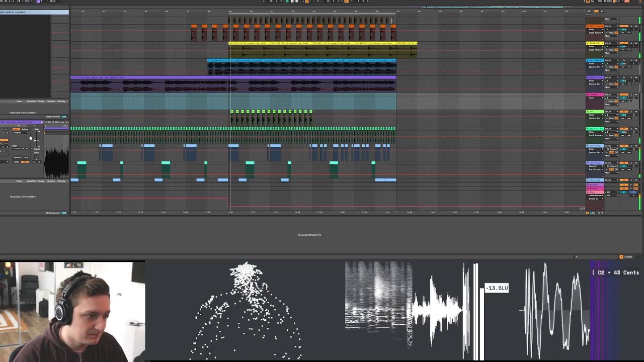Screen dimensions: 644x362
Task: Arm the pink 7 Audio track
Action: pos(636,95)
